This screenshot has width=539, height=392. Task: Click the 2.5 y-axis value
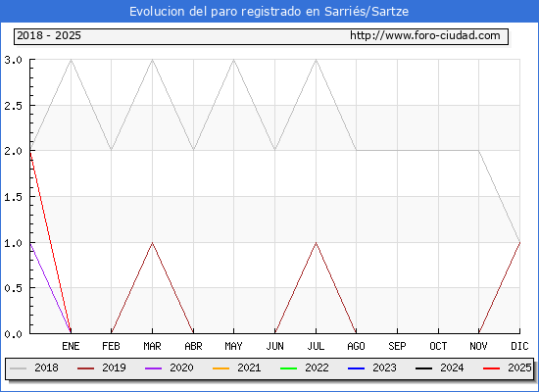[x=13, y=106]
